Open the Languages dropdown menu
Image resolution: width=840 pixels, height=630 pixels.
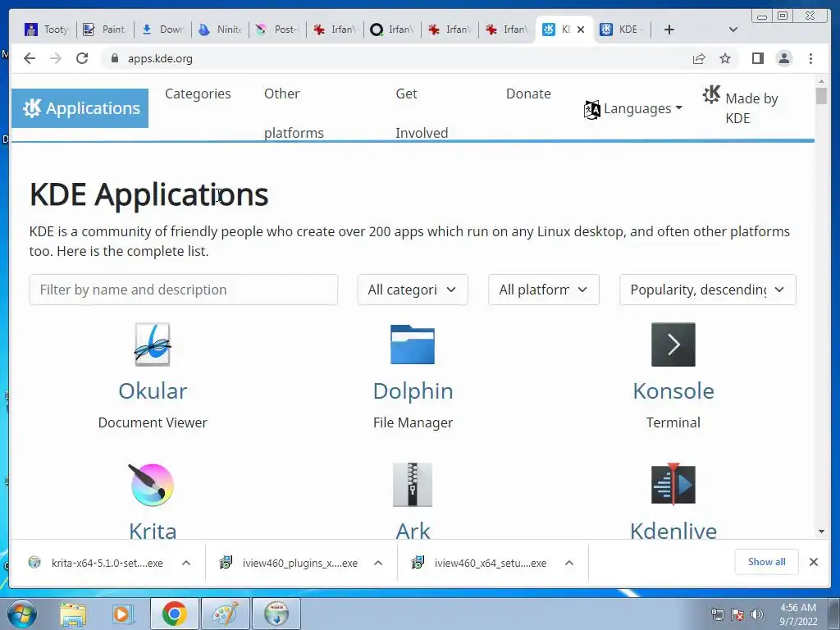(x=633, y=109)
